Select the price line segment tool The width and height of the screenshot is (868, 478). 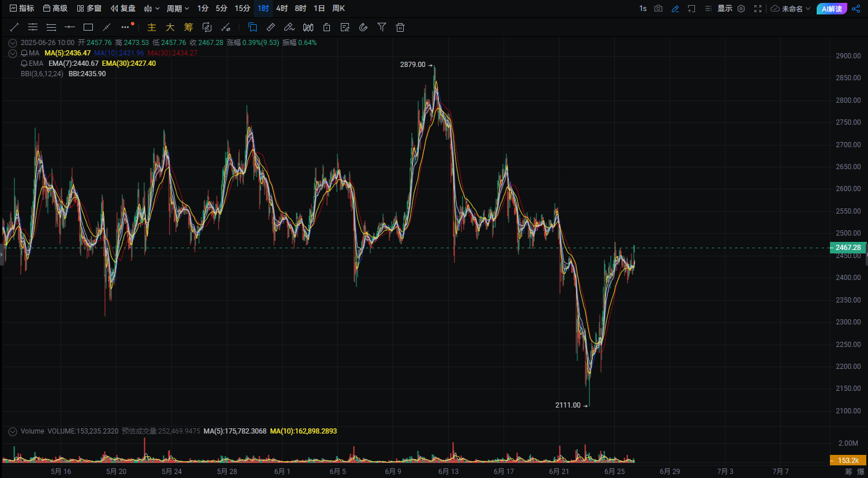point(107,27)
